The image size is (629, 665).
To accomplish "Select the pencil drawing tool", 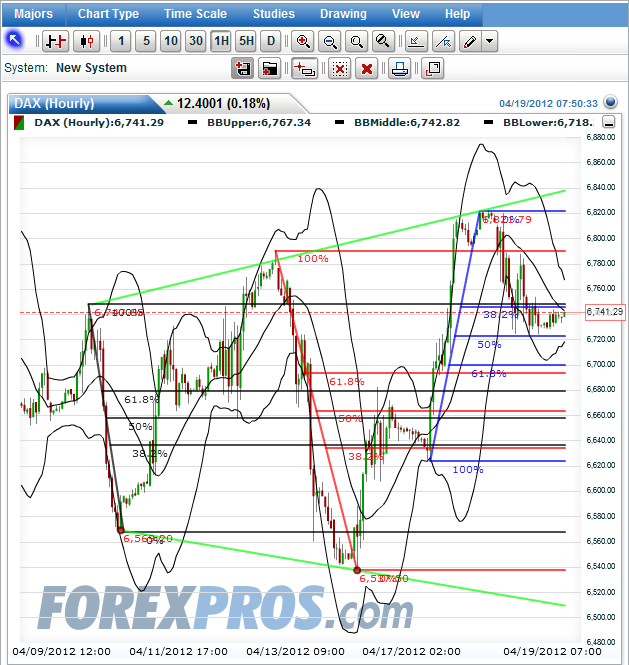I will [470, 41].
